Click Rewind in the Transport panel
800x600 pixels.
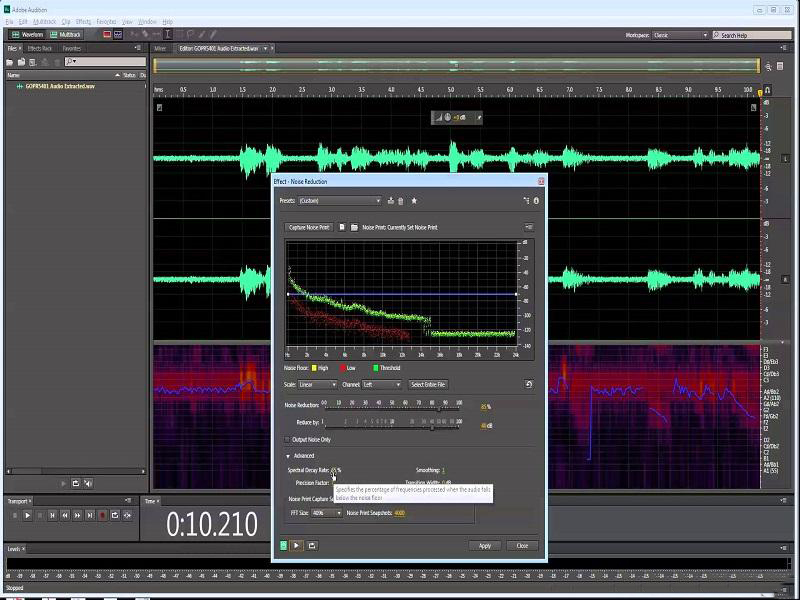(65, 516)
